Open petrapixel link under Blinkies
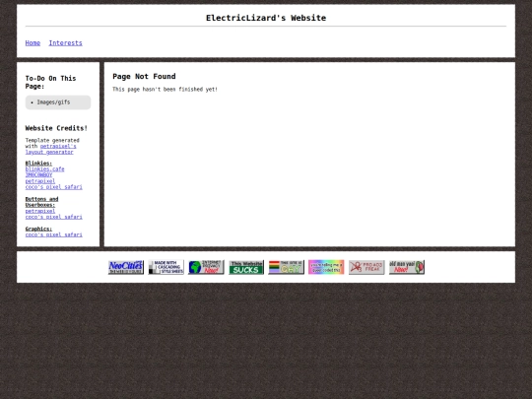 point(40,181)
